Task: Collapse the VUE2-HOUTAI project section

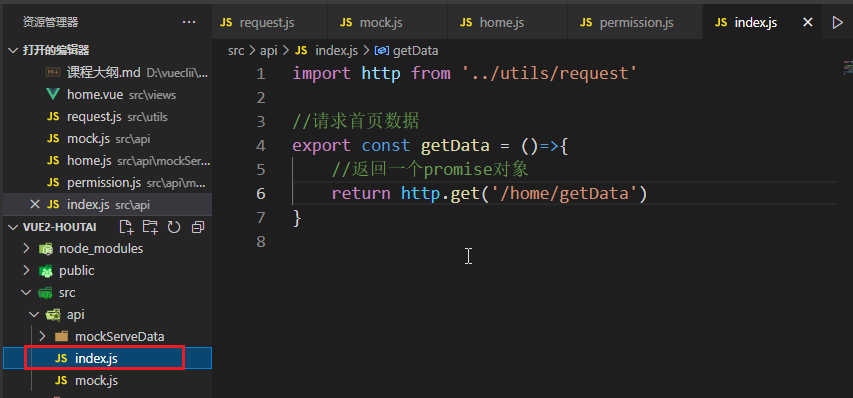Action: coord(13,227)
